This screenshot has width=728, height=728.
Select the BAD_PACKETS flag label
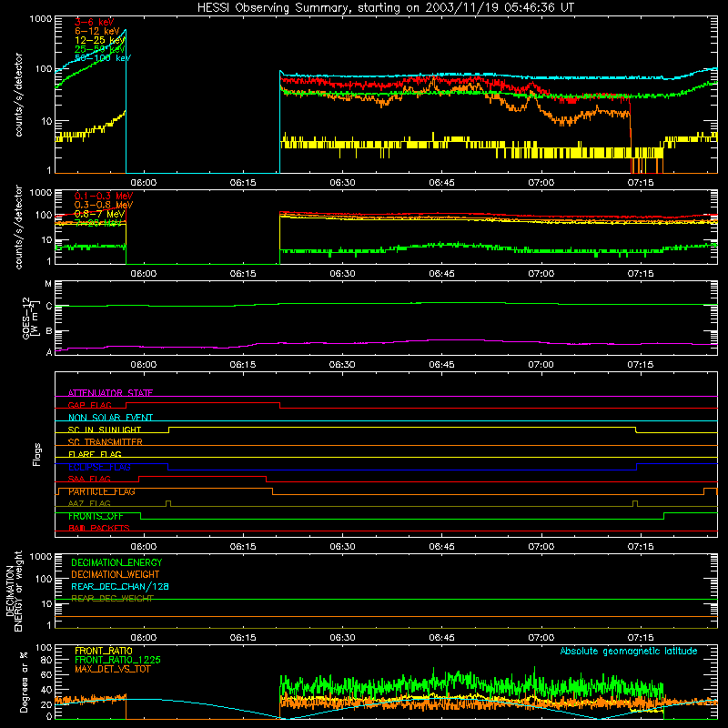[x=99, y=528]
